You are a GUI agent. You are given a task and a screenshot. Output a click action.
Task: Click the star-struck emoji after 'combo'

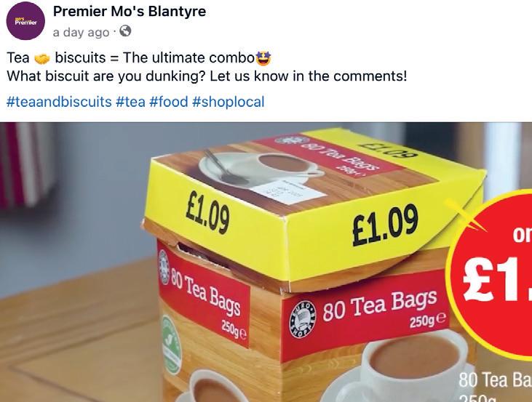click(x=263, y=58)
